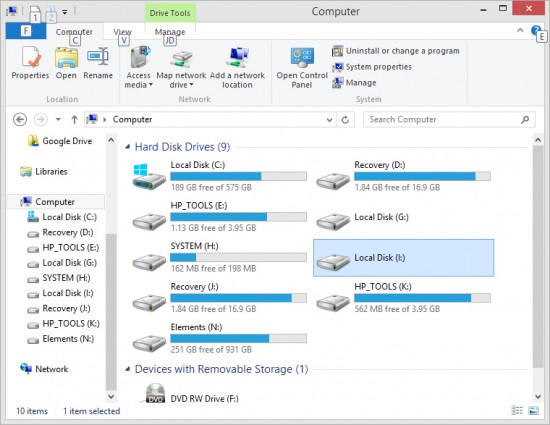The height and width of the screenshot is (425, 550).
Task: Switch to large icons view in status bar
Action: pos(534,410)
